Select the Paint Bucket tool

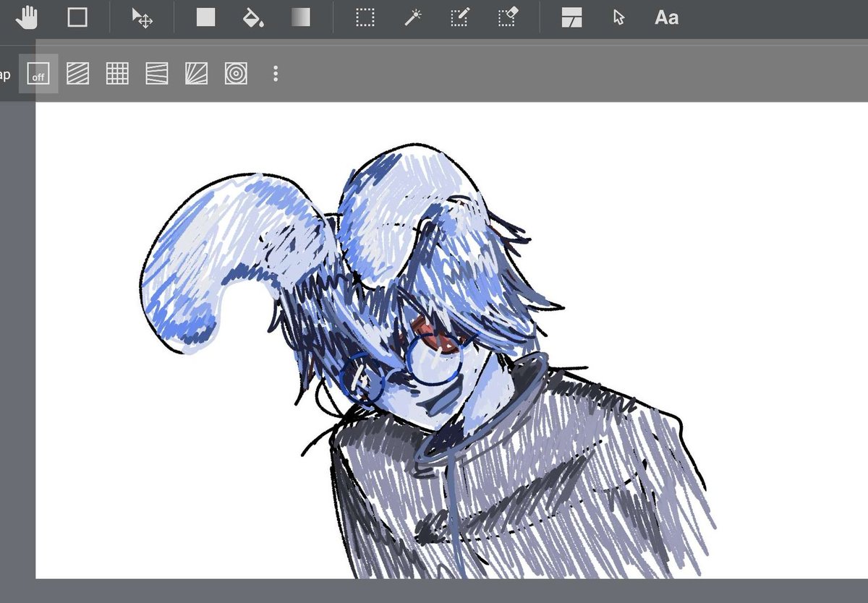coord(253,17)
